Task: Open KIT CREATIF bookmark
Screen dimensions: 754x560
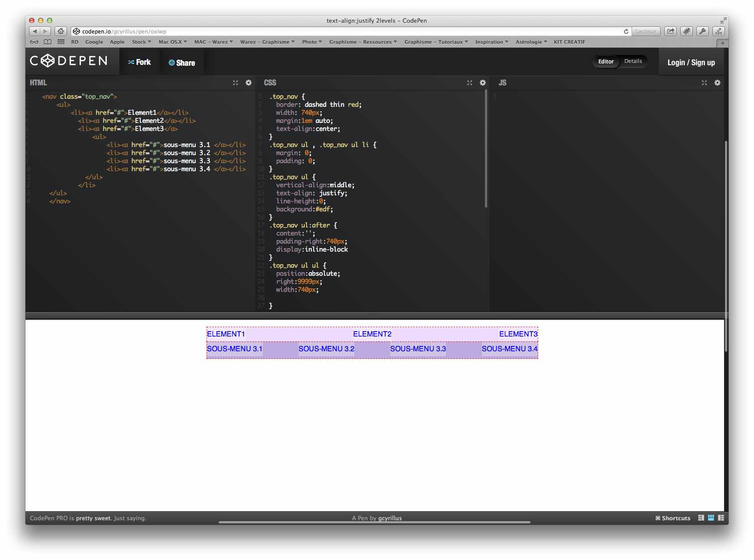Action: click(569, 42)
